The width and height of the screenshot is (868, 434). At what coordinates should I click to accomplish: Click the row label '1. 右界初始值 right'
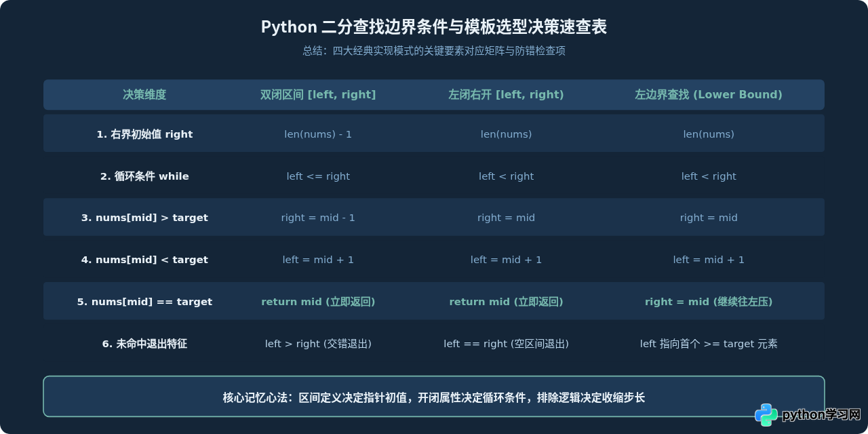[144, 134]
